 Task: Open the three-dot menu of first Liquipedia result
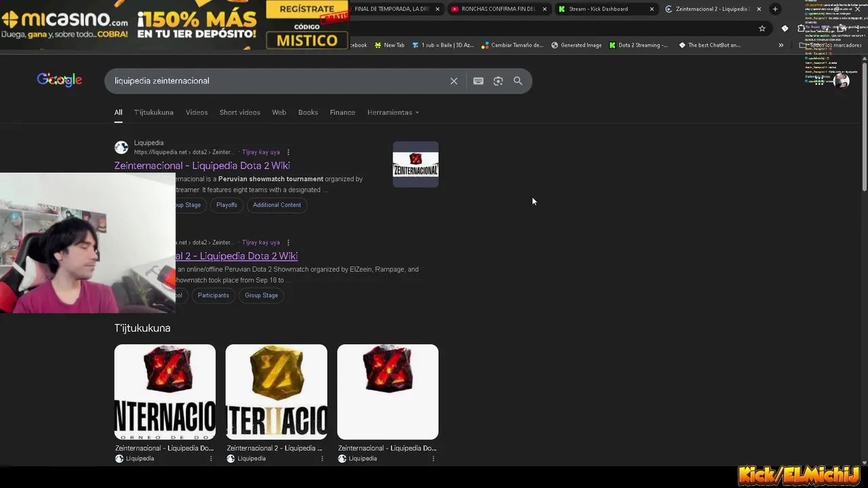point(288,152)
